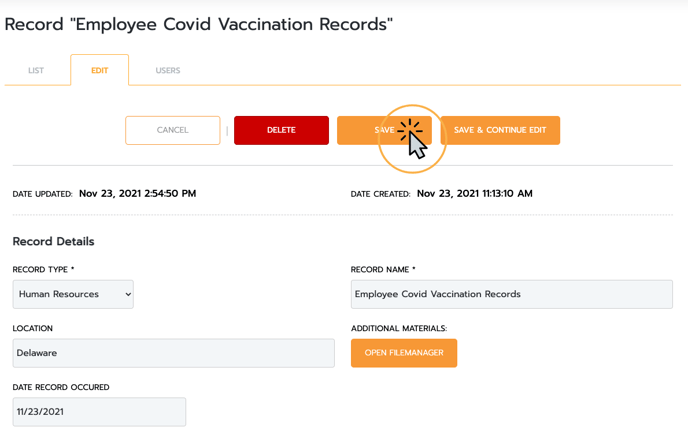Click the Record Details heading
688x431 pixels.
54,241
